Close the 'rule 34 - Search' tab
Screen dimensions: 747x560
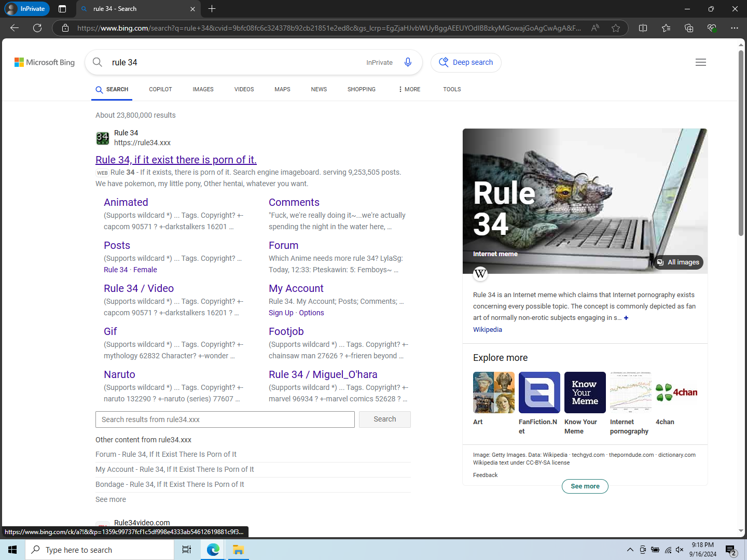192,9
